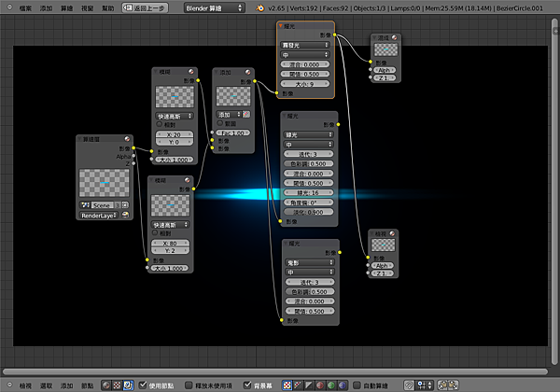Select the texture nodes tree type icon
560x392 pixels.
[118, 385]
